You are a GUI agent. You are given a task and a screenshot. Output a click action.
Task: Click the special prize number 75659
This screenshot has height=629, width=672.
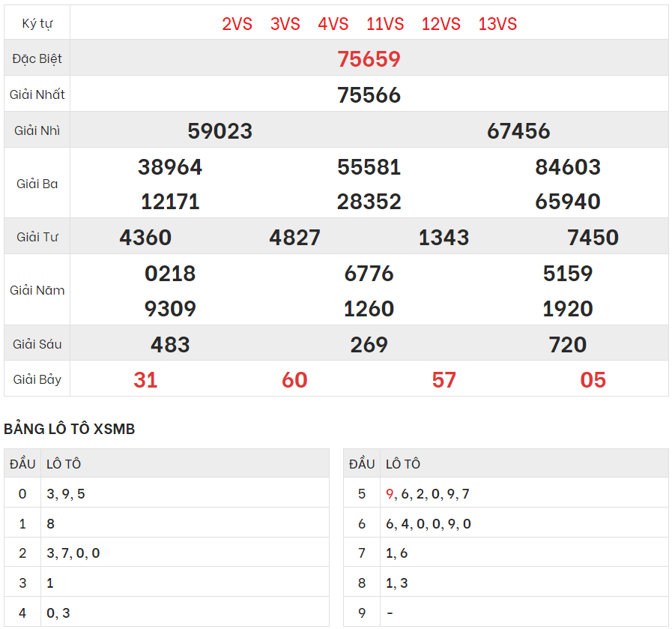(x=369, y=59)
